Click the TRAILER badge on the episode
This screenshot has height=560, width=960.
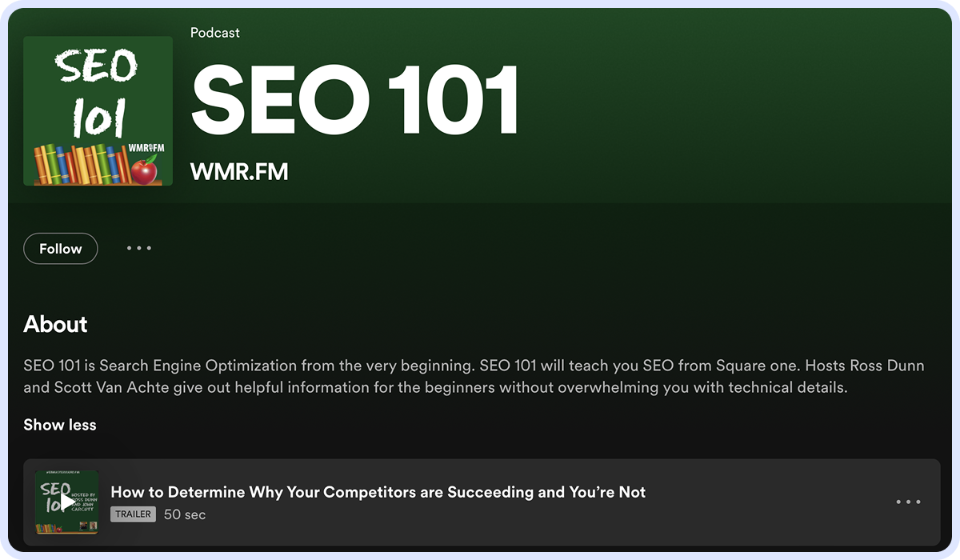coord(133,514)
